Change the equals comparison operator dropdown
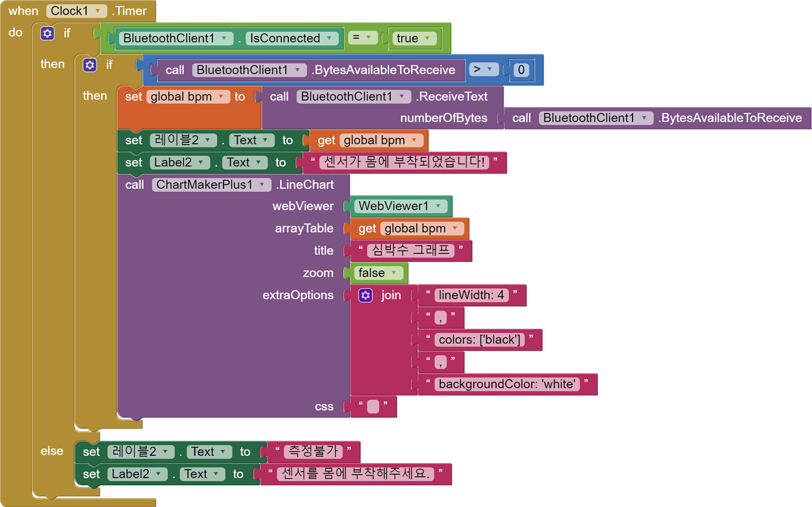Screen dimensions: 812x507 pos(362,38)
